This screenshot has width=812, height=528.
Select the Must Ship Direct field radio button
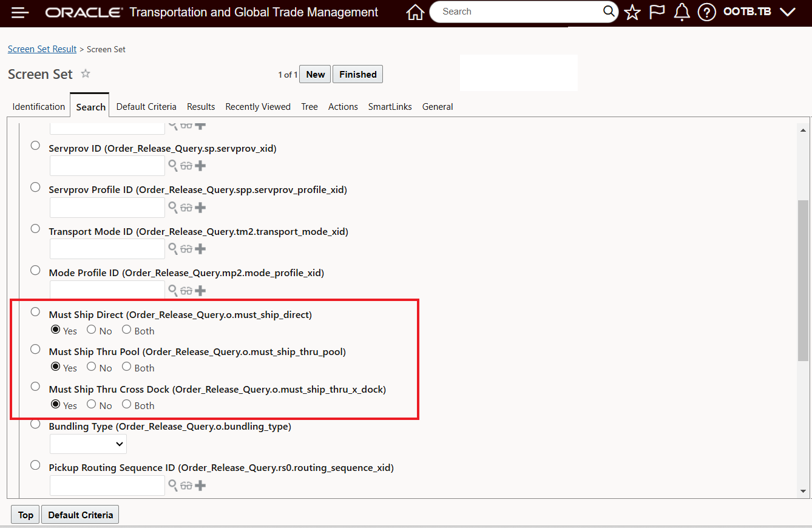click(35, 312)
